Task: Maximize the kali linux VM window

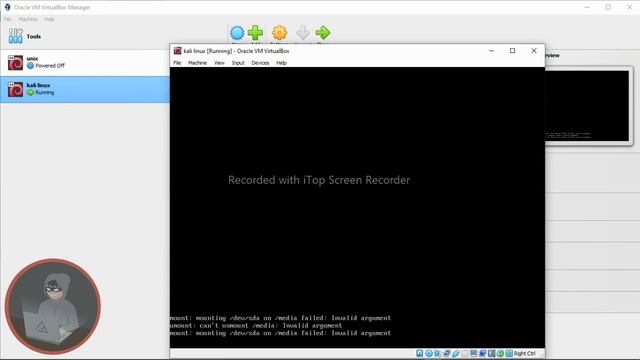Action: click(513, 51)
